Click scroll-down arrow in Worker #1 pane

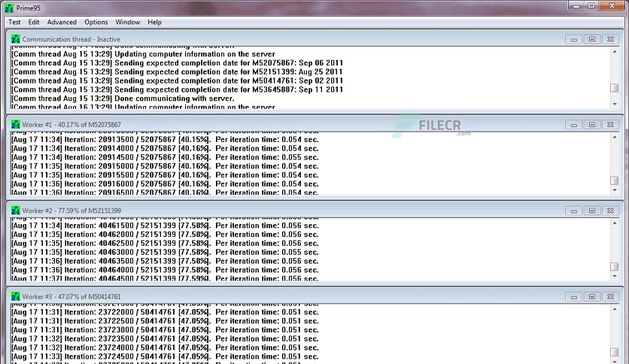(x=614, y=190)
